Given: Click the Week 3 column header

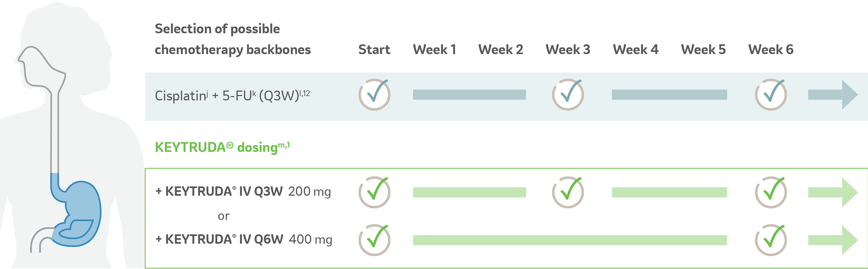Looking at the screenshot, I should click(x=568, y=49).
